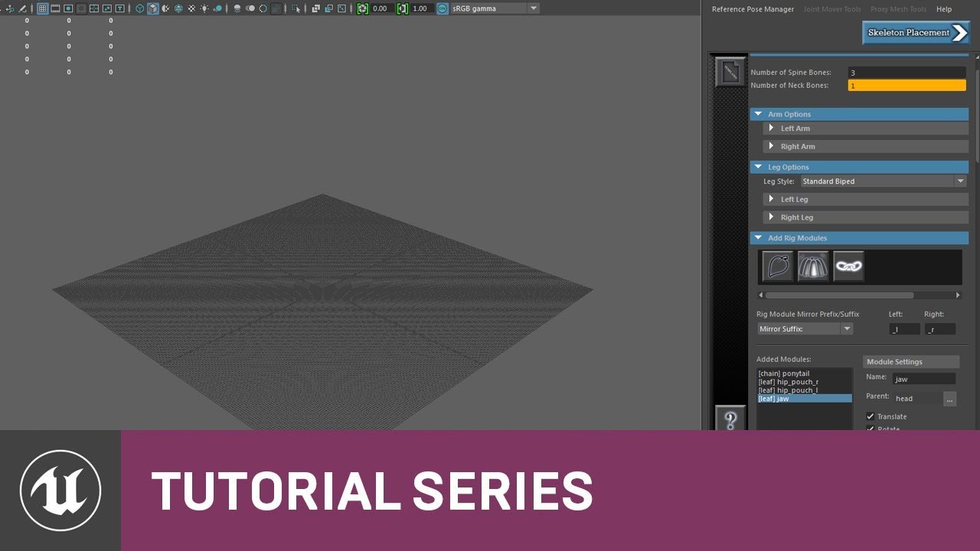Click the gamma value 1.00 field
The width and height of the screenshot is (980, 551).
[421, 8]
